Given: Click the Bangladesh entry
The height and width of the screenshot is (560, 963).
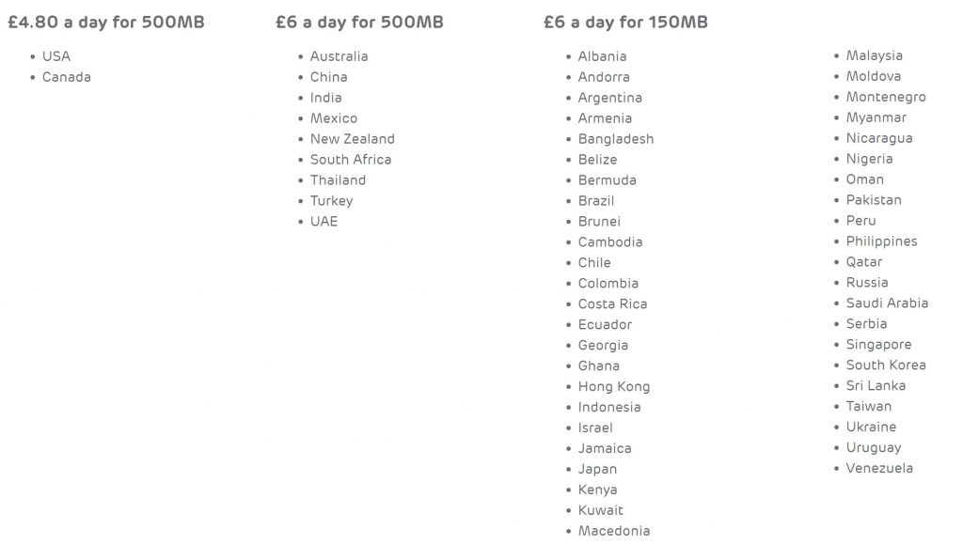Looking at the screenshot, I should click(616, 139).
